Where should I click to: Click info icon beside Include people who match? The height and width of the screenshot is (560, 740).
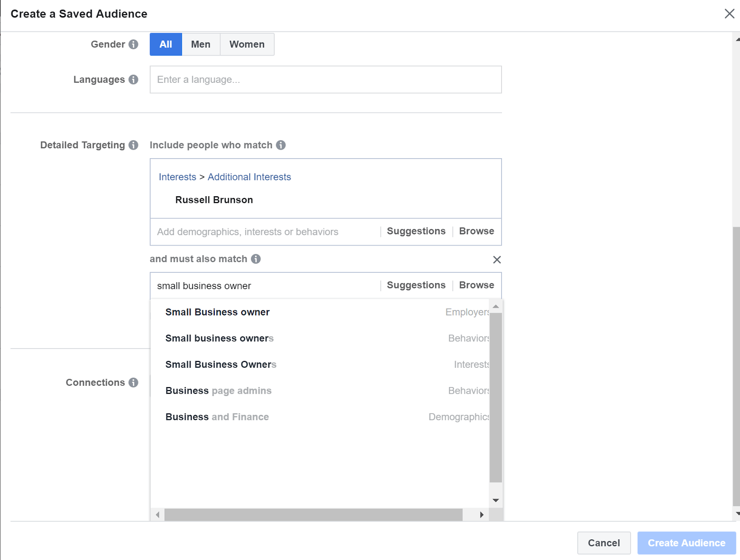[281, 145]
